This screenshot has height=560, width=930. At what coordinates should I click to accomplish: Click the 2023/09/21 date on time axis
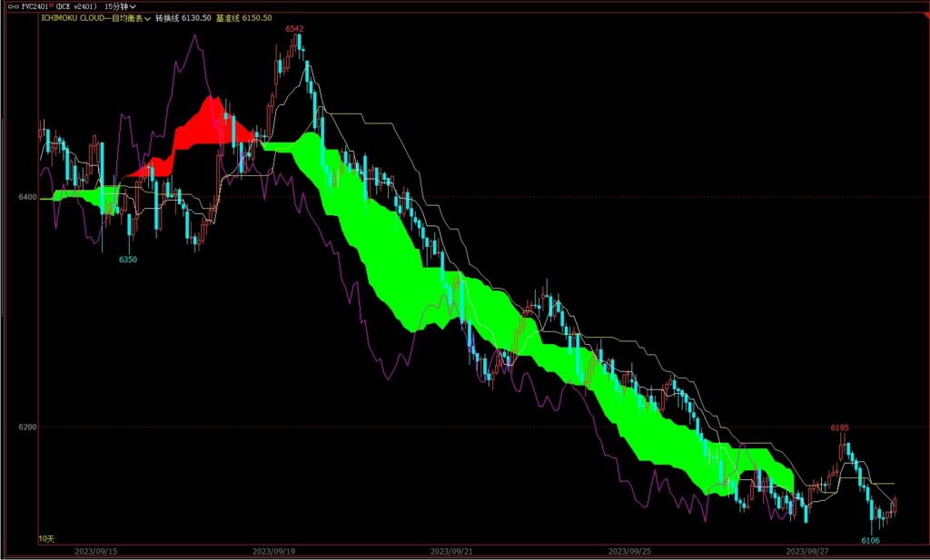click(450, 551)
